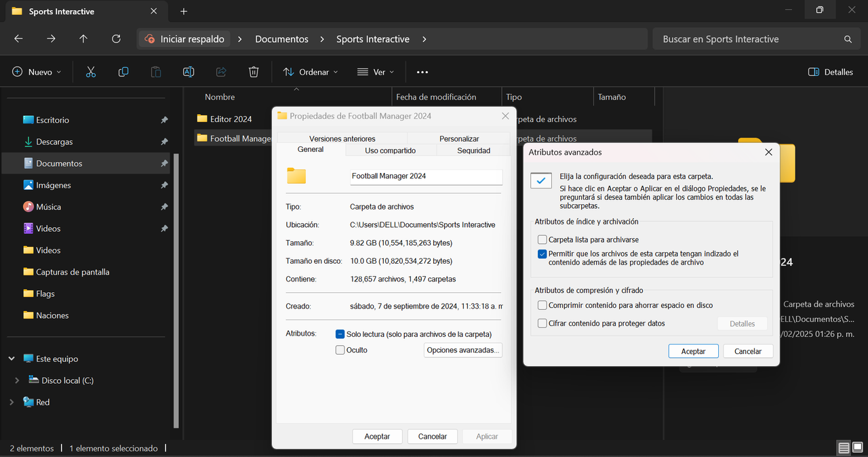Switch to large thumbnails view icon
868x457 pixels.
(858, 448)
